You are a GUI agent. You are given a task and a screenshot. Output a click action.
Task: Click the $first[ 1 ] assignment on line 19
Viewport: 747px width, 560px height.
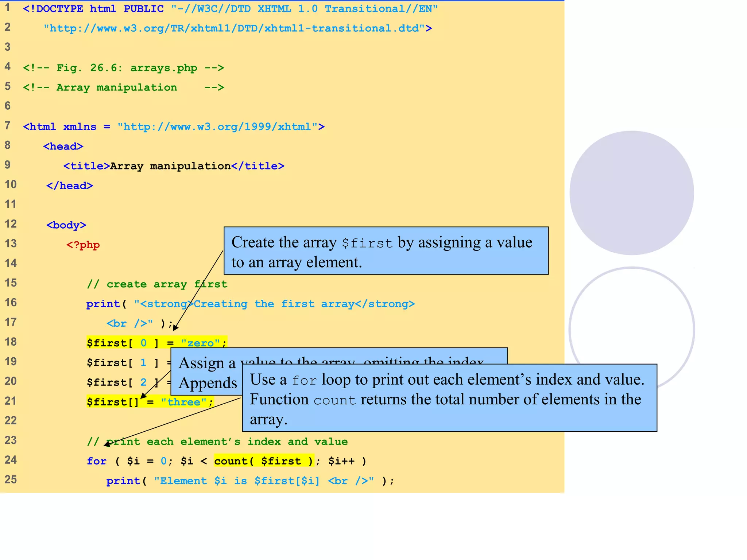click(129, 363)
